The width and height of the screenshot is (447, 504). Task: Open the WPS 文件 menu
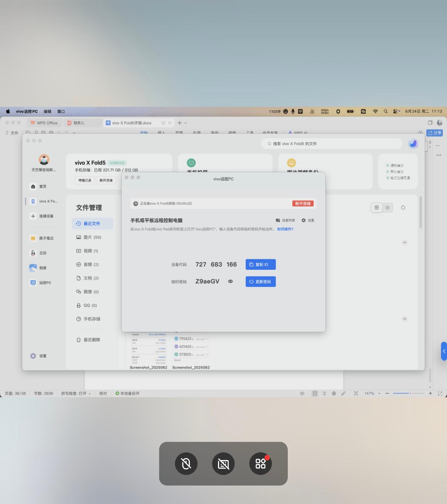tap(12, 133)
